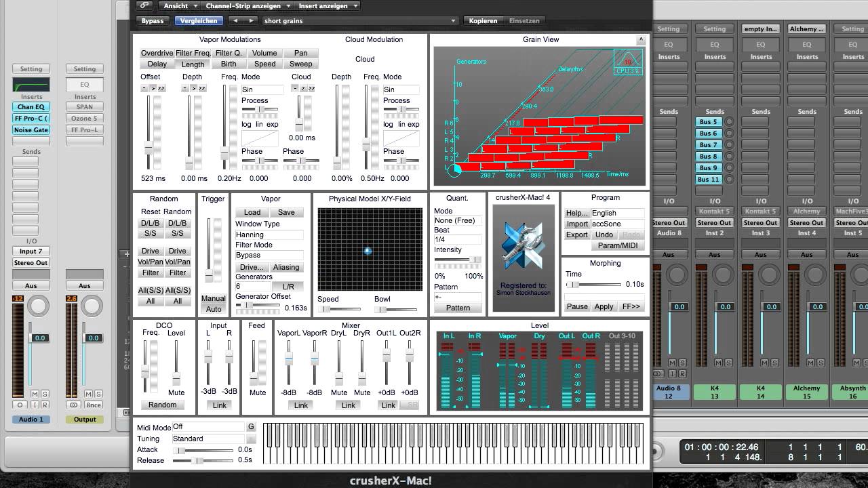This screenshot has width=868, height=488.
Task: Click Depth single-arrow button in Vapor Modulations
Action: tap(194, 88)
